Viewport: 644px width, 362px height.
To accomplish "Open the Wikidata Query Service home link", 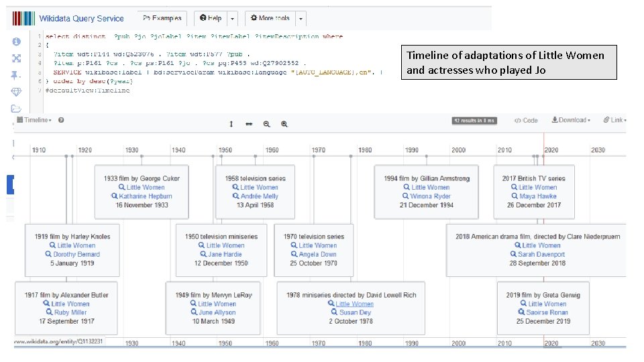I will point(81,19).
